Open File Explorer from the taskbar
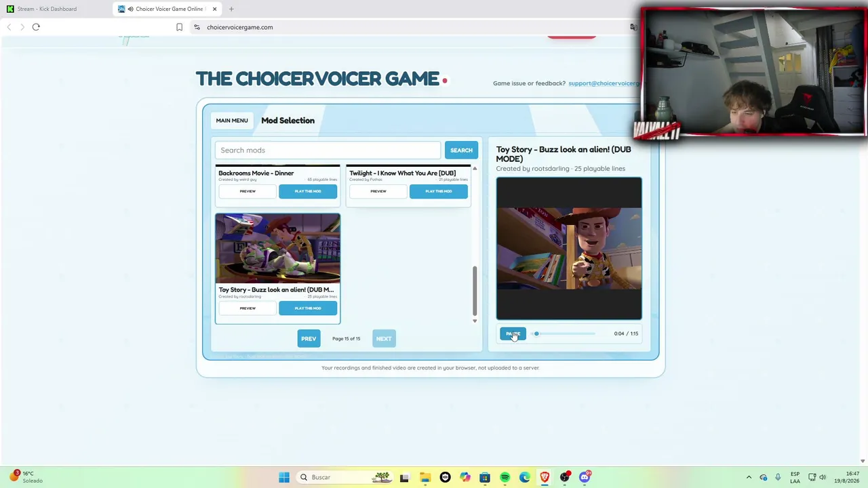The height and width of the screenshot is (488, 868). click(x=425, y=477)
